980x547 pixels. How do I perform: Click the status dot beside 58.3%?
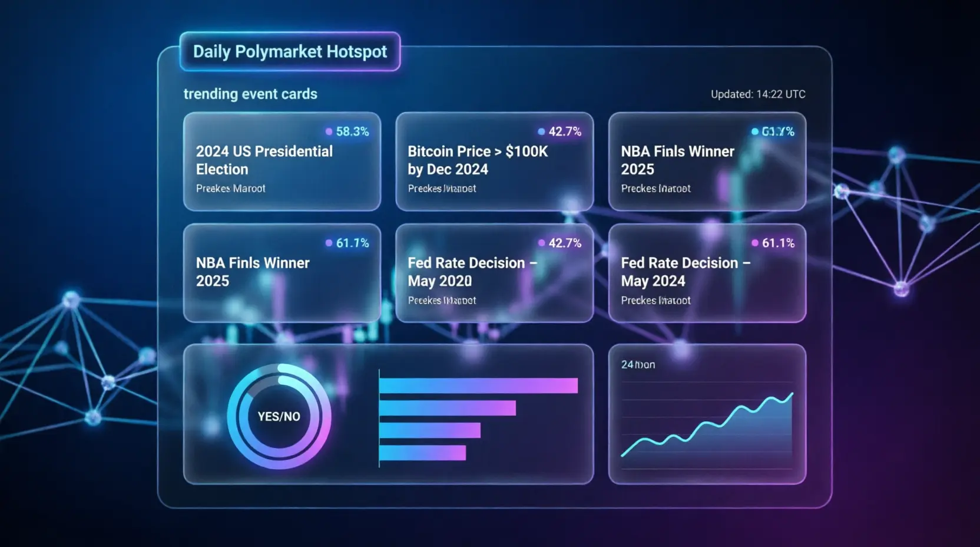329,131
